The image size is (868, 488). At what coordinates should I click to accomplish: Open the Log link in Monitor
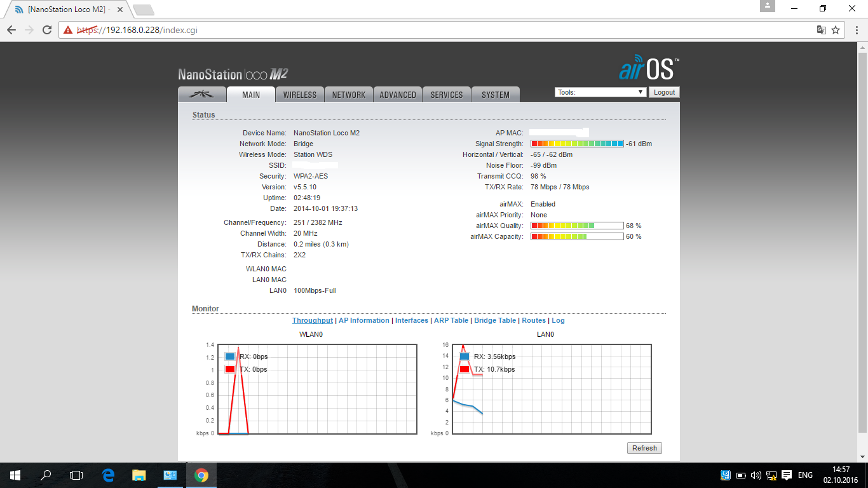[x=558, y=320]
